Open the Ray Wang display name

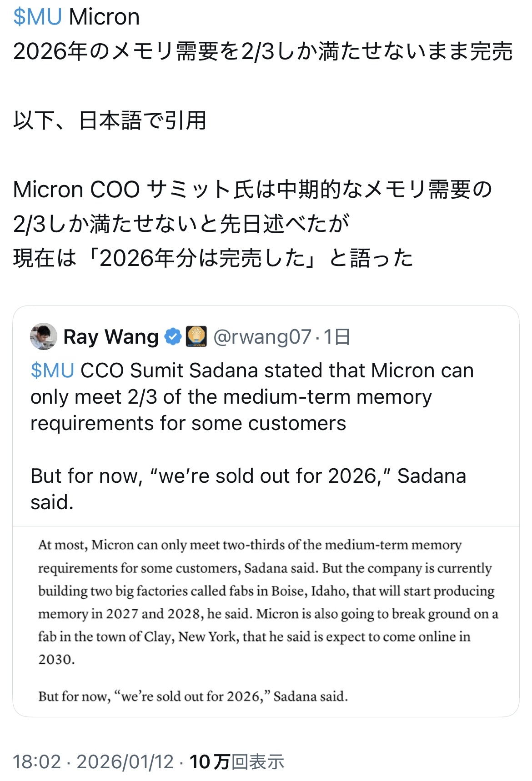click(111, 337)
